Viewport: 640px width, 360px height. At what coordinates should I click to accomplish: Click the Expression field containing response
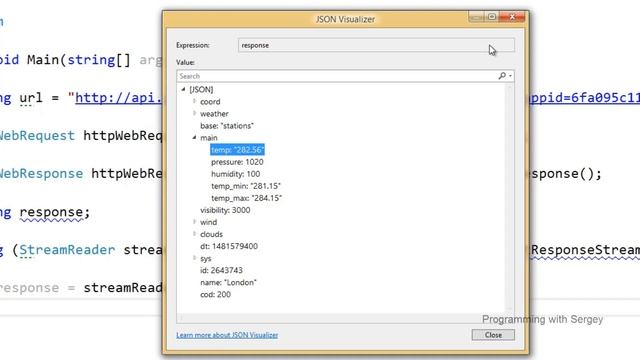click(376, 45)
